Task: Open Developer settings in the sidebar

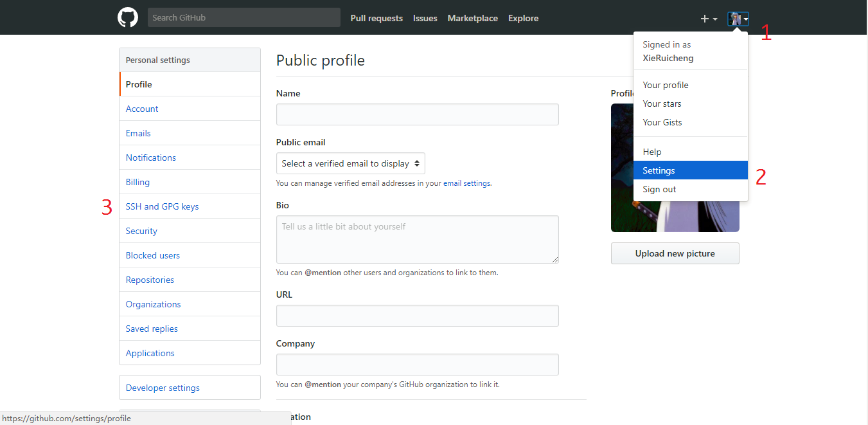Action: (163, 388)
